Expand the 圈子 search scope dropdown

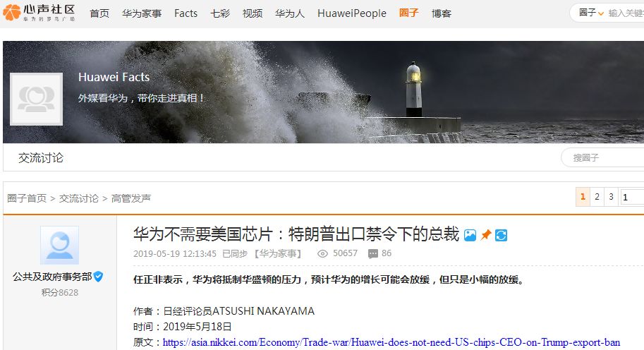pos(591,13)
